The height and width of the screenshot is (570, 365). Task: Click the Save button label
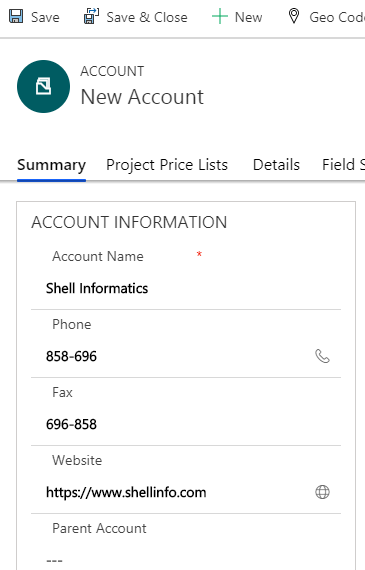45,17
